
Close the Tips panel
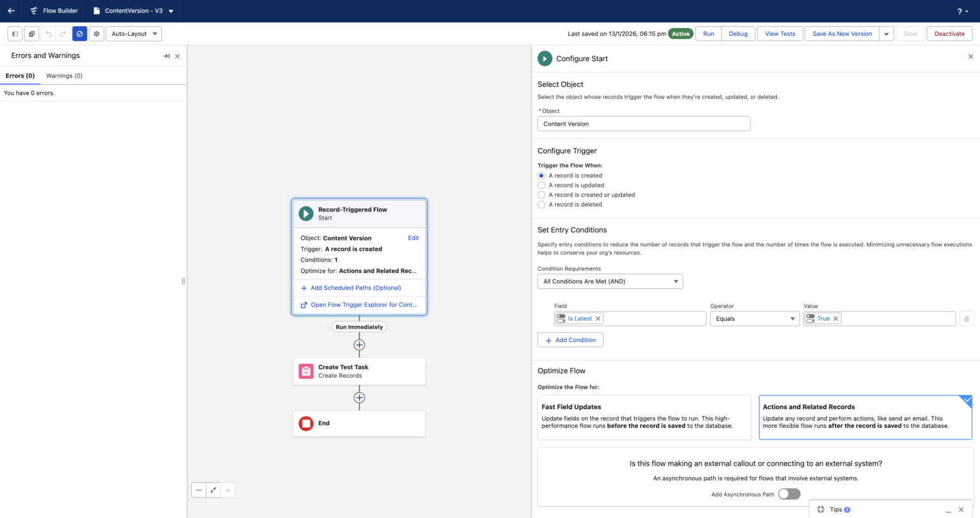pyautogui.click(x=961, y=510)
